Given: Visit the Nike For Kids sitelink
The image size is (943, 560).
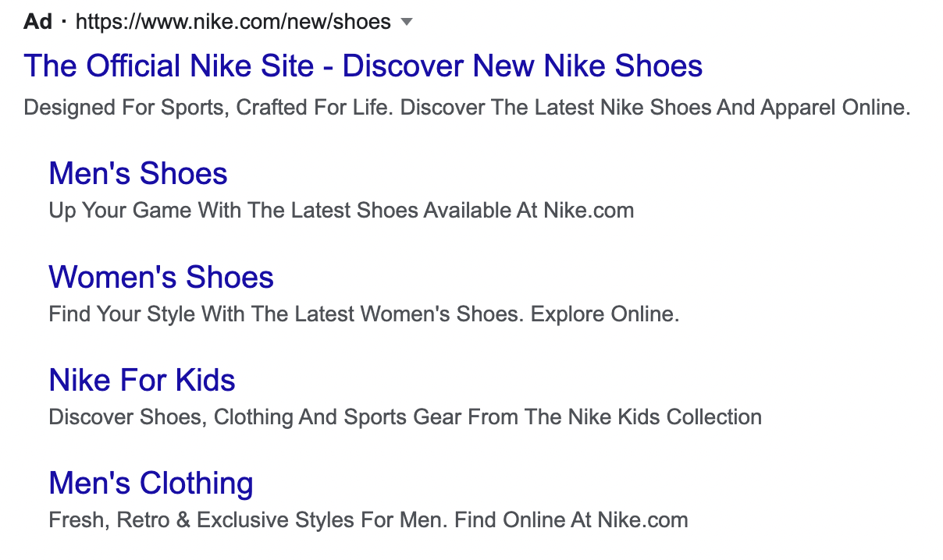Looking at the screenshot, I should 142,380.
